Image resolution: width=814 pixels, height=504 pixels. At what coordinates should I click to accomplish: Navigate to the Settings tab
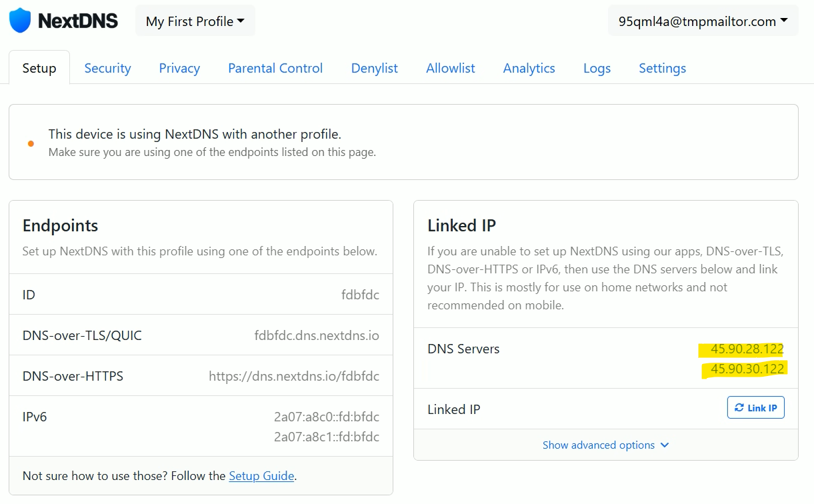662,68
